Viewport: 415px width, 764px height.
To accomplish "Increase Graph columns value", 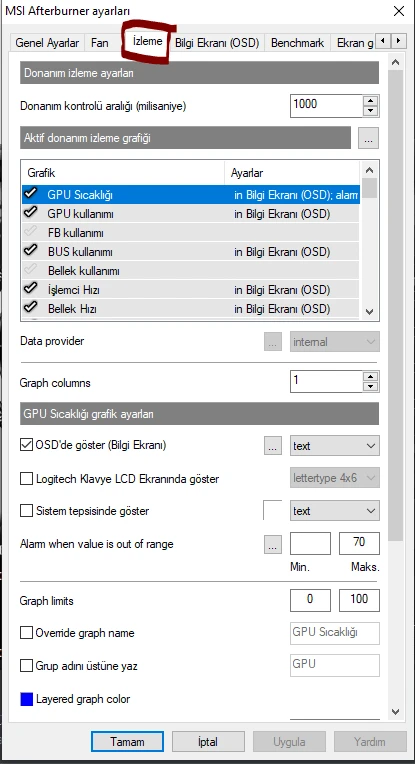I will (x=371, y=376).
